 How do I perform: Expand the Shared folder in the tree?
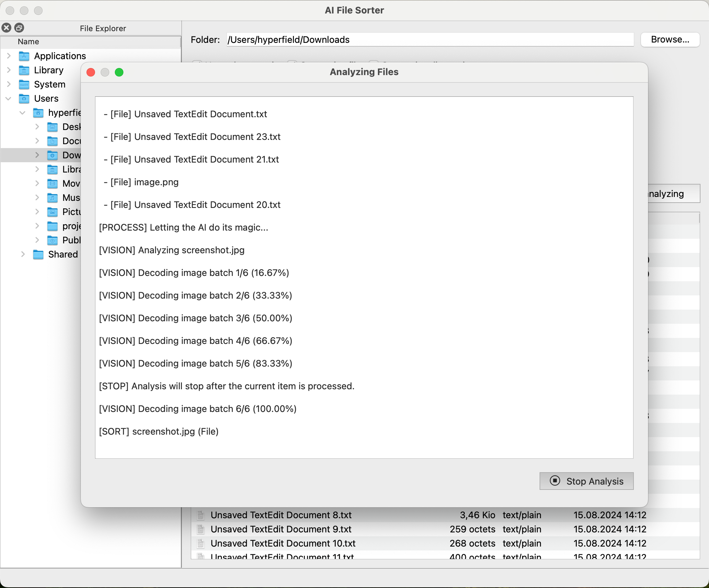pyautogui.click(x=23, y=254)
